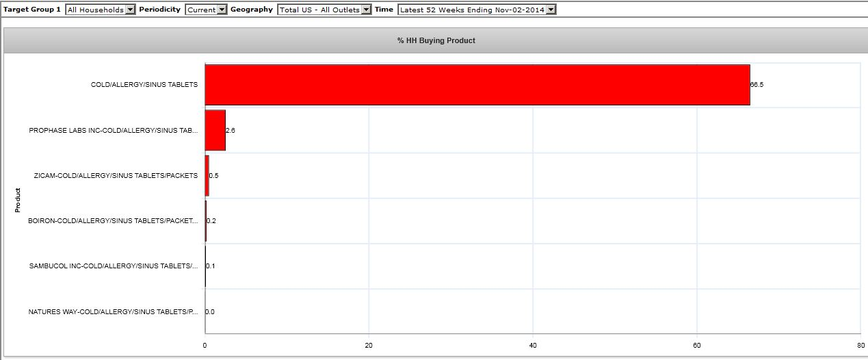
Task: Open the Geography dropdown
Action: [x=324, y=10]
